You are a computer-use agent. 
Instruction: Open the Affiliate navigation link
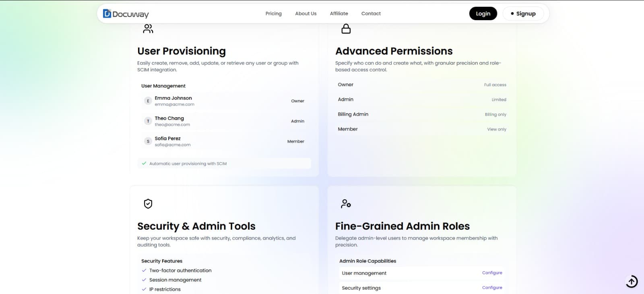pos(339,14)
